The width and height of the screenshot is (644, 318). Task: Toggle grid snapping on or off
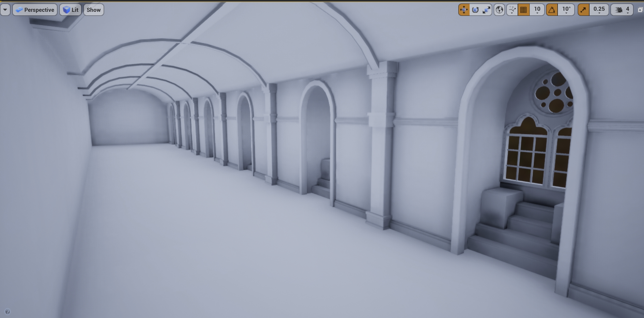tap(524, 10)
